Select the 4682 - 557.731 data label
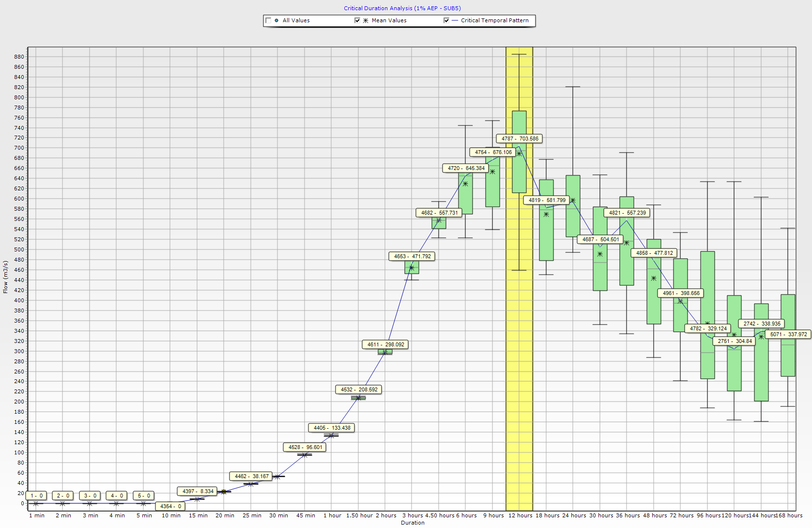The height and width of the screenshot is (528, 812). tap(439, 213)
